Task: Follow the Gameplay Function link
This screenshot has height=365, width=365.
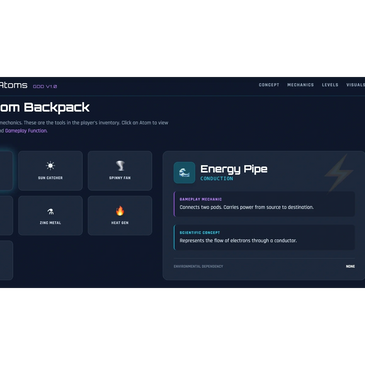Action: (26, 131)
